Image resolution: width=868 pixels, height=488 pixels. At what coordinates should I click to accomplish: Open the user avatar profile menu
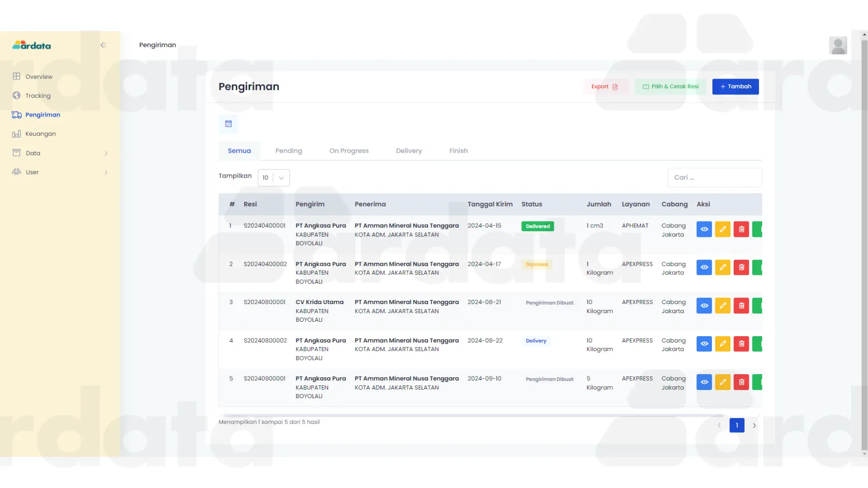coord(838,45)
